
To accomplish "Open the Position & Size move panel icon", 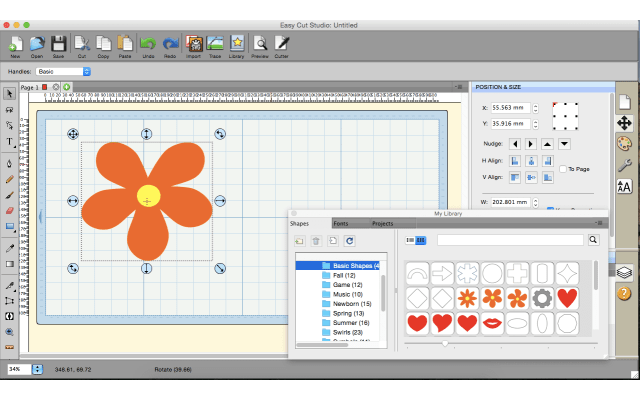I will [624, 123].
